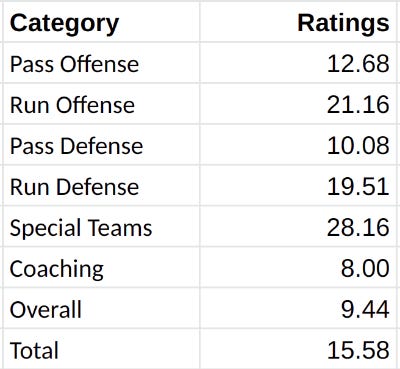Select the 28.16 rating cell
400x369 pixels.
(298, 227)
